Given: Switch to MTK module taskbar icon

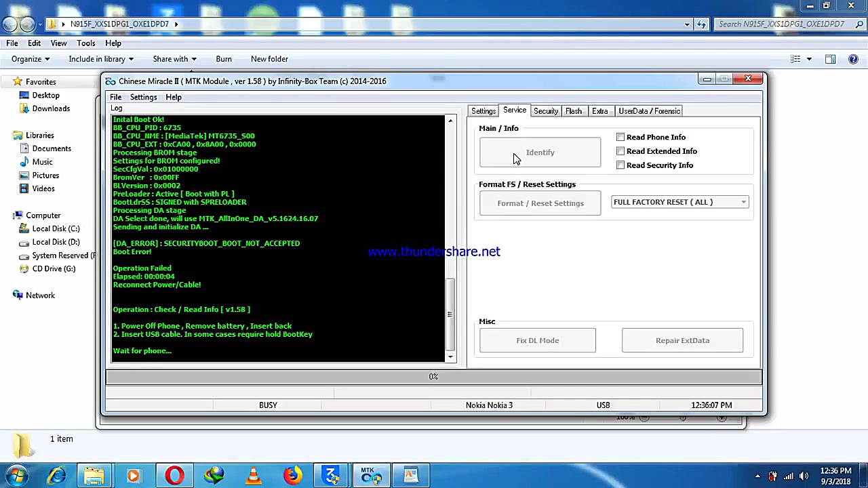Looking at the screenshot, I should [x=371, y=476].
